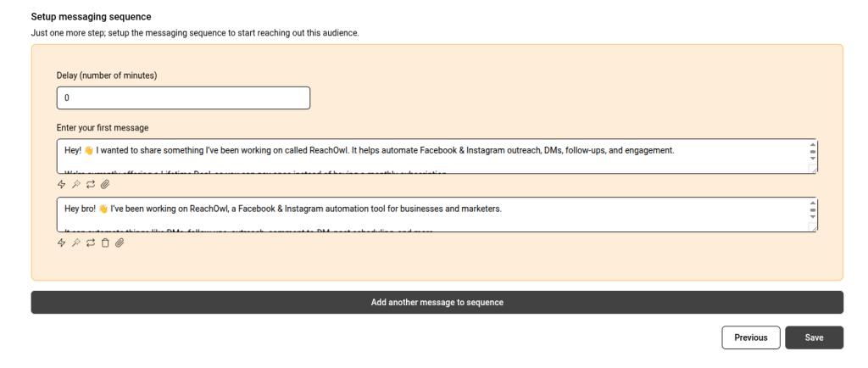Click the first message textarea resize handle
This screenshot has width=868, height=368.
pyautogui.click(x=813, y=169)
